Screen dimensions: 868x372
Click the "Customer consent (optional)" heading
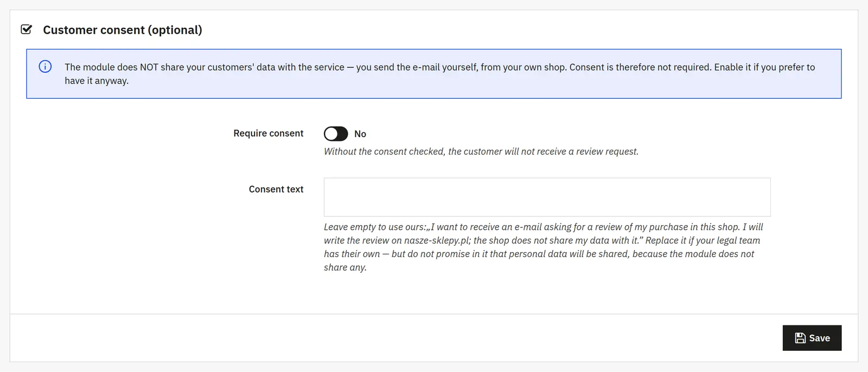[123, 30]
